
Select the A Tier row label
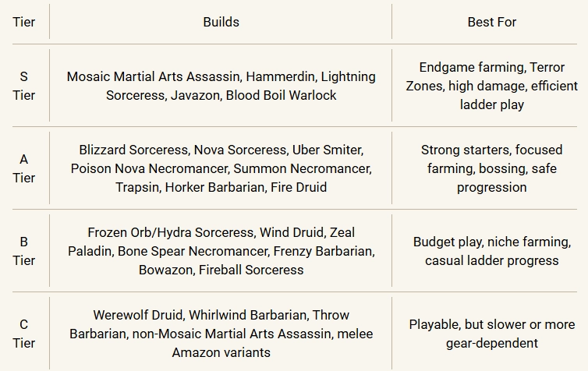[23, 168]
